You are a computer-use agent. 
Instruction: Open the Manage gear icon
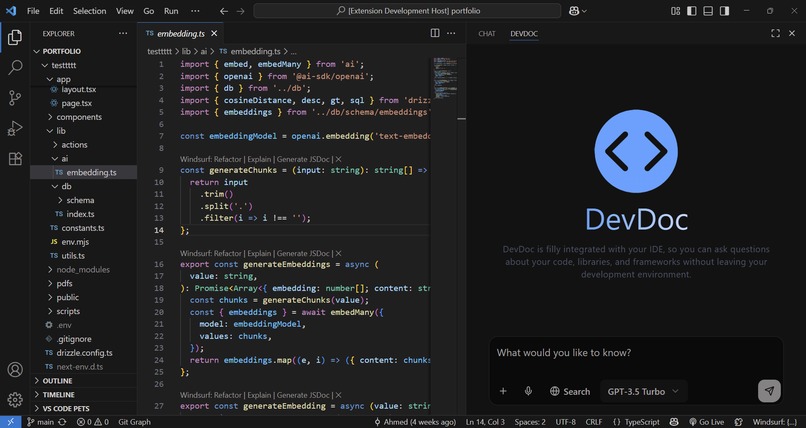point(15,400)
